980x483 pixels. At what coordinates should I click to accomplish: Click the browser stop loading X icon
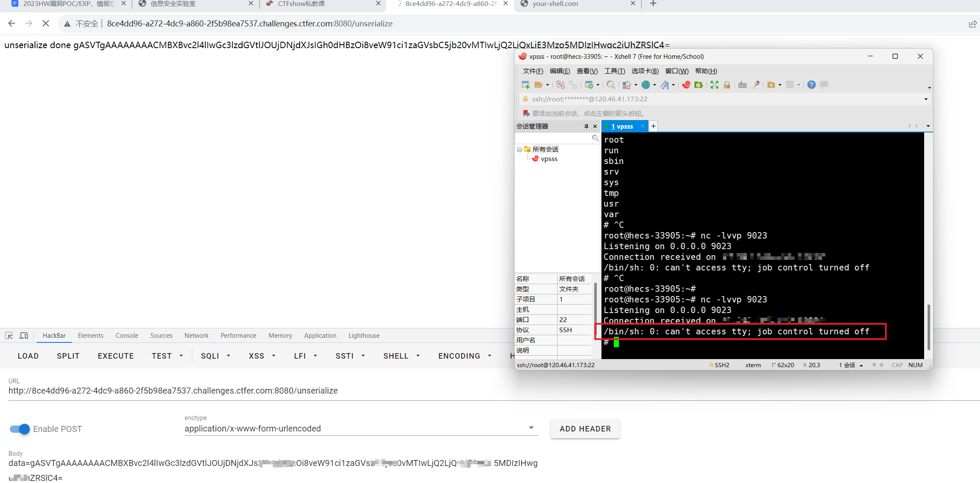click(46, 23)
